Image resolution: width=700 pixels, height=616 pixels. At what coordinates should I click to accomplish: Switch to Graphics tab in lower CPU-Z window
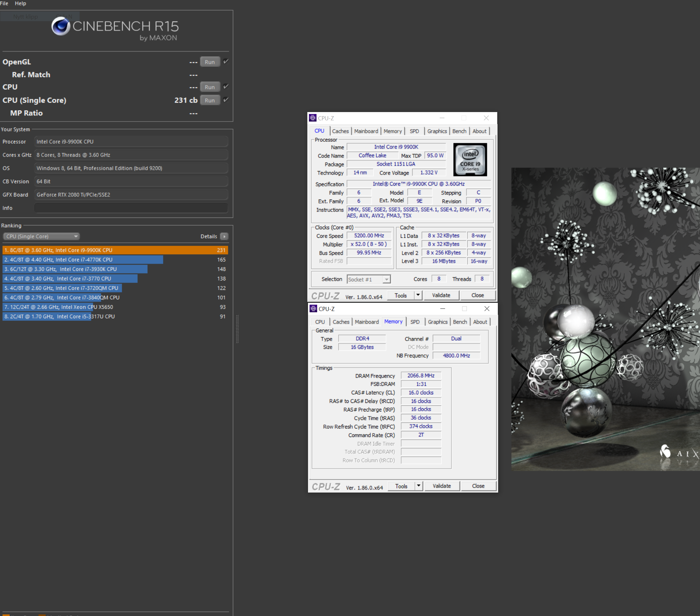click(x=438, y=322)
